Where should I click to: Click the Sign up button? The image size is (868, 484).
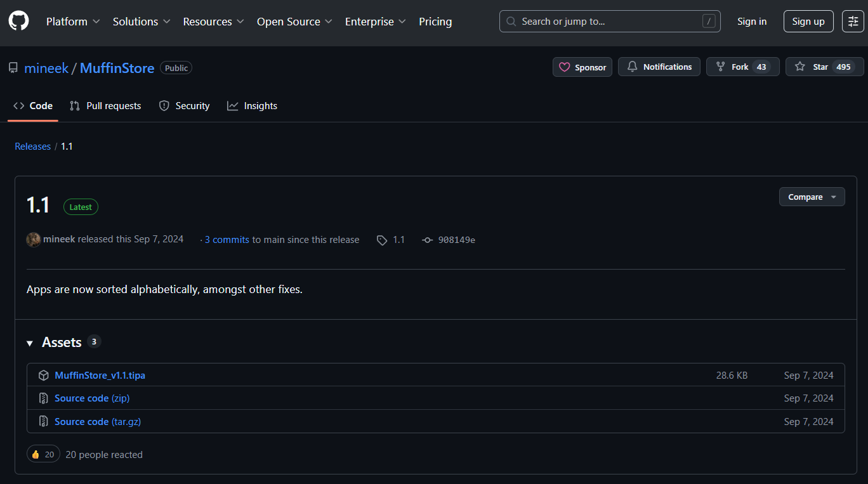(x=808, y=22)
